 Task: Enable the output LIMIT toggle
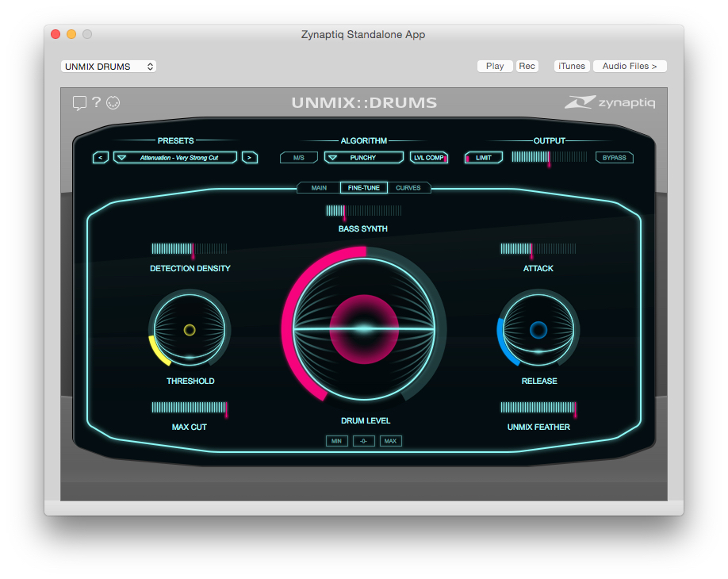(484, 158)
